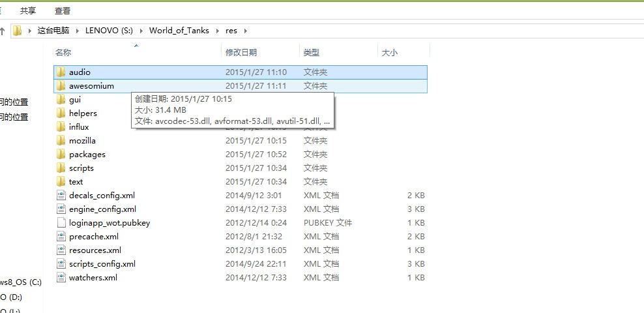This screenshot has width=644, height=313.
Task: Click the scripts folder icon
Action: pyautogui.click(x=61, y=168)
